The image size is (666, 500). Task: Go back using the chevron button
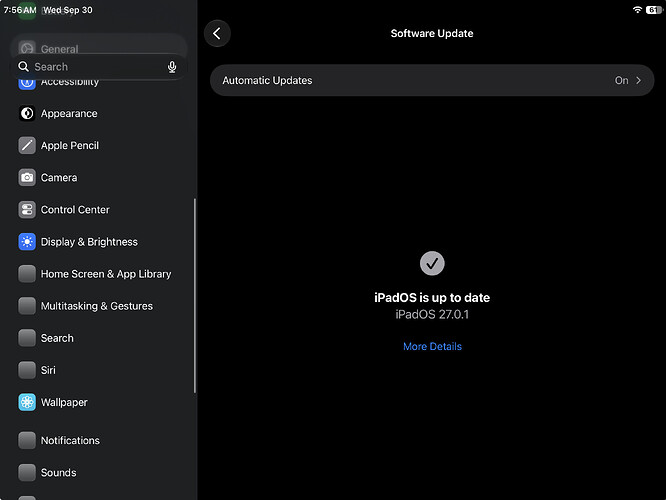click(217, 33)
